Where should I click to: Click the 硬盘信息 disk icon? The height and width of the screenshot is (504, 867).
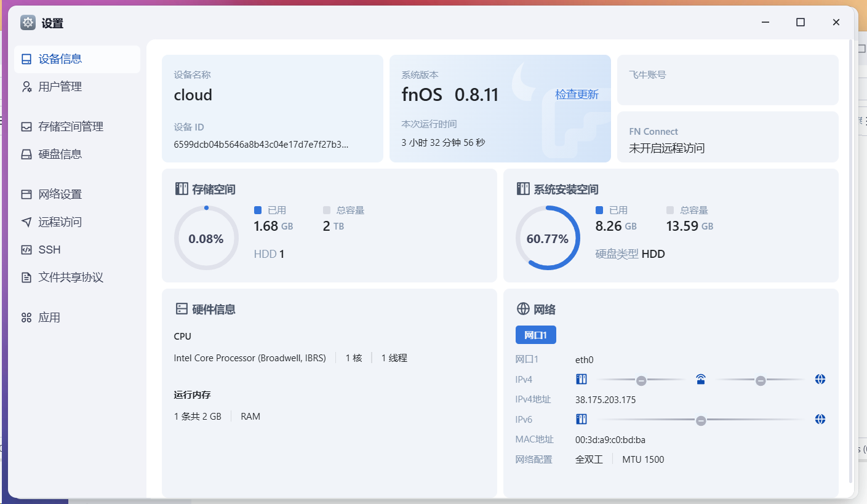[x=26, y=154]
